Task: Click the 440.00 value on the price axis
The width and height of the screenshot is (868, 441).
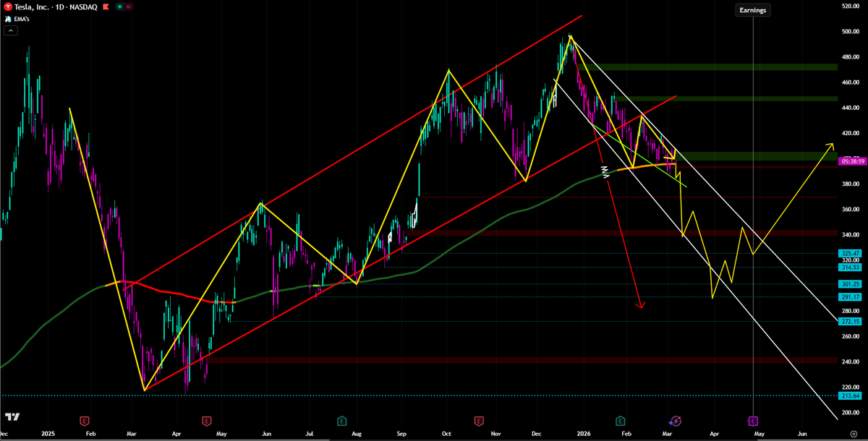Action: 850,108
